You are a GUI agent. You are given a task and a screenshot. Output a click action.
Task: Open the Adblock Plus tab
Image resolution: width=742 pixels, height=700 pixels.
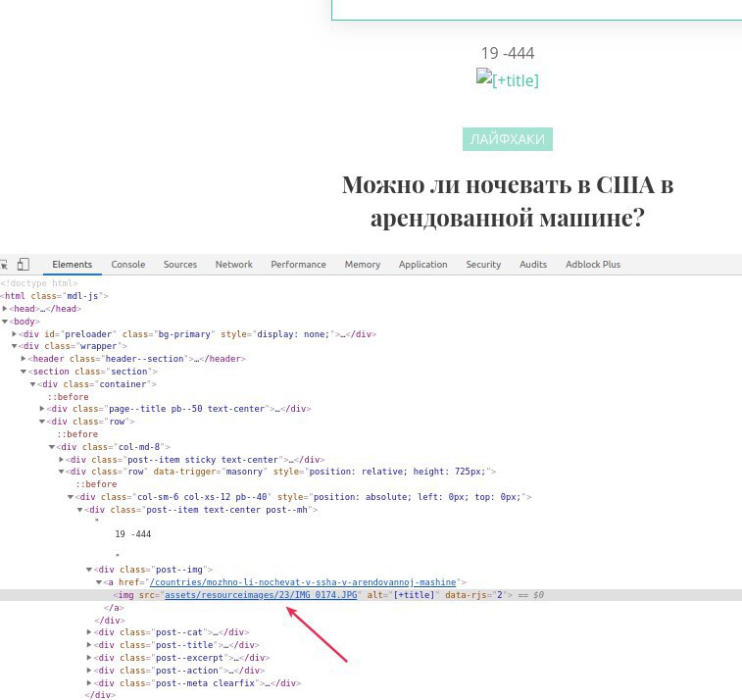[593, 264]
